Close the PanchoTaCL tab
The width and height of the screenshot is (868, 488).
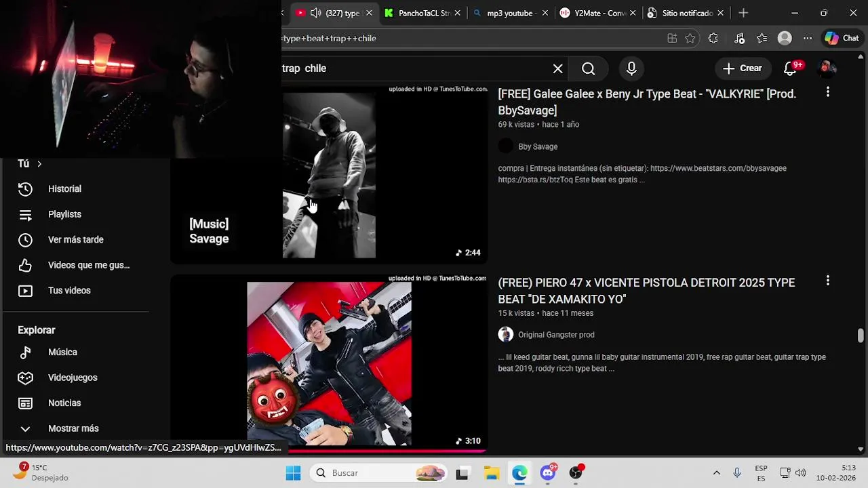click(x=458, y=13)
